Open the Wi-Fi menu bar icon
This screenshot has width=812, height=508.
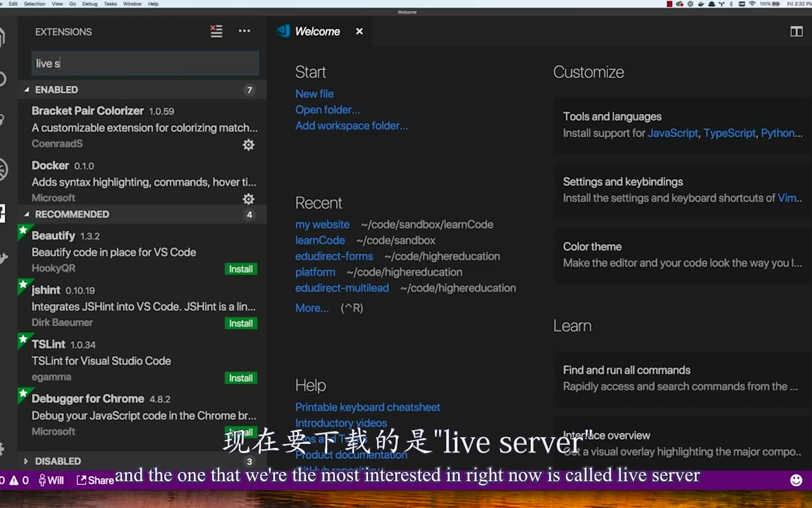[752, 4]
